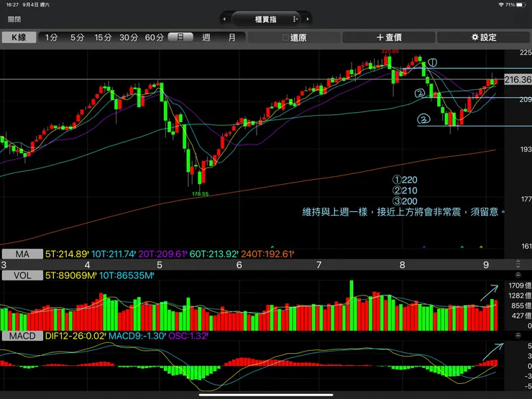The width and height of the screenshot is (532, 399).
Task: Tap the volume 10T:86535M value
Action: (x=127, y=275)
